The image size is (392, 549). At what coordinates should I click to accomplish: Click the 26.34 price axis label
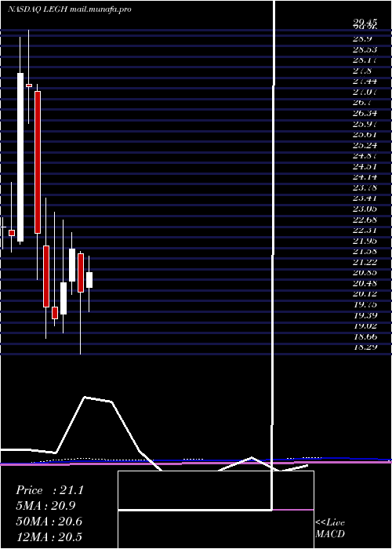point(365,113)
